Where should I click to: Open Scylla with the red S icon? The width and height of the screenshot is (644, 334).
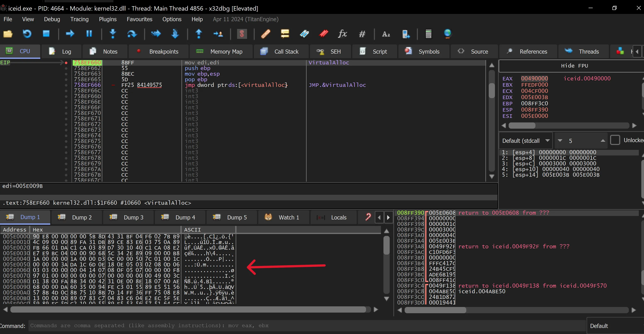click(x=242, y=34)
